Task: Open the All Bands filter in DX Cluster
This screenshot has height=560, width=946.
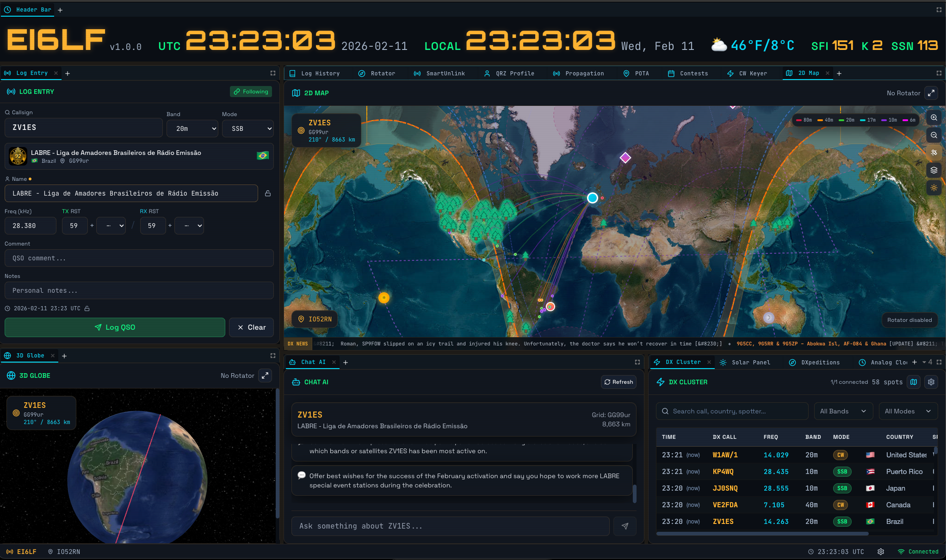Action: click(843, 411)
